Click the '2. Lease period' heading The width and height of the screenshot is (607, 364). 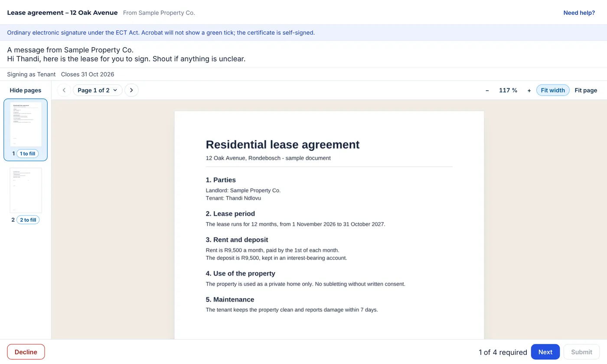coord(230,214)
